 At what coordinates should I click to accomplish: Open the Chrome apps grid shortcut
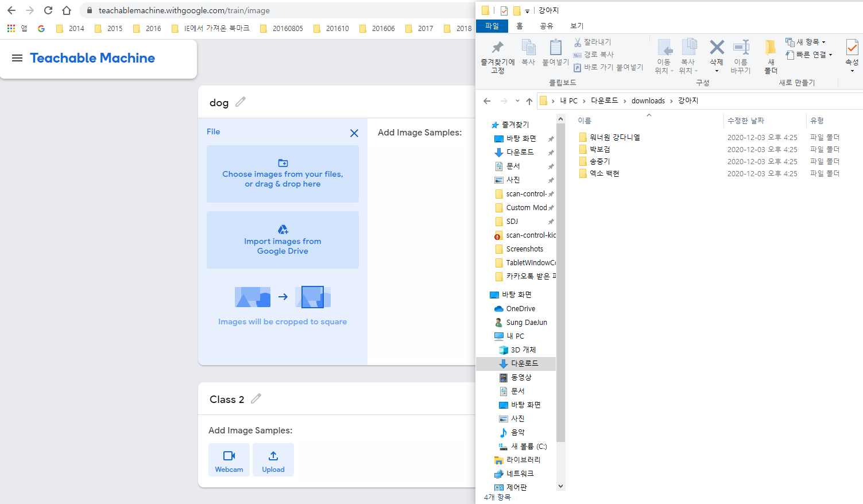11,28
